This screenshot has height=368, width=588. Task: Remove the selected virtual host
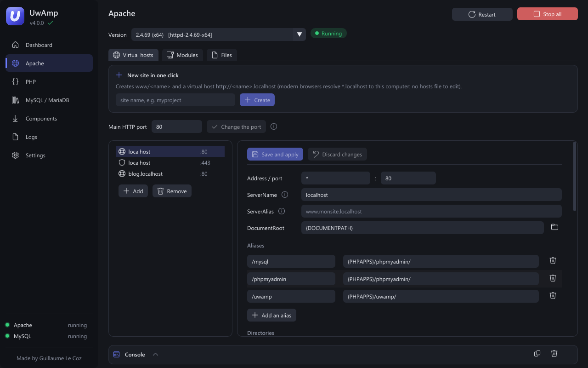pyautogui.click(x=172, y=191)
